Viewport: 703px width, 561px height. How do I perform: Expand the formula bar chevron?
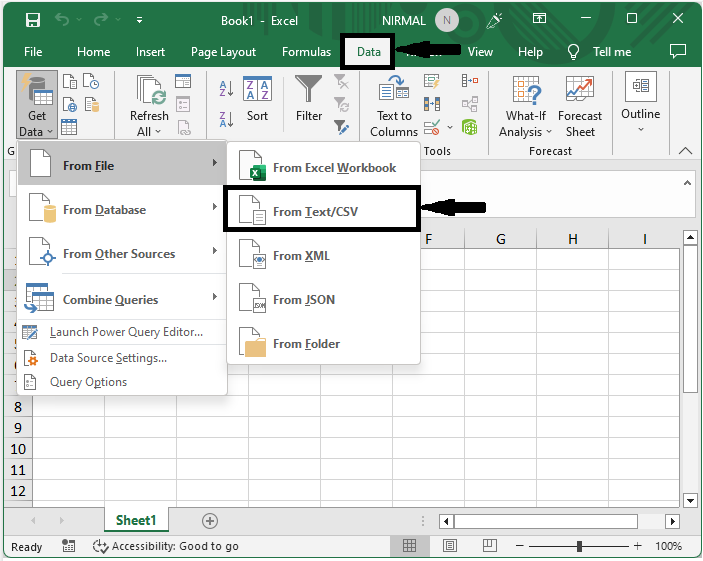coord(687,183)
